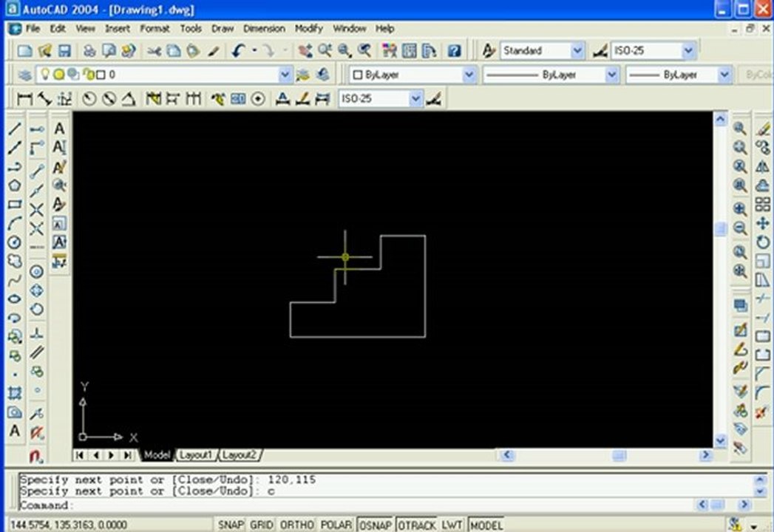
Task: Open the ByLayer lineweight dropdown
Action: [x=724, y=75]
